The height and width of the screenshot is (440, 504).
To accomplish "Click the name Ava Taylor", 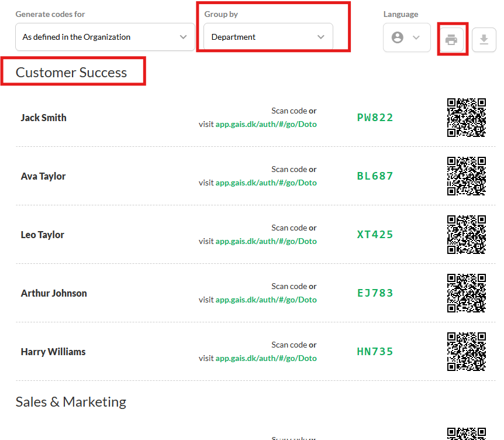I will coord(43,176).
